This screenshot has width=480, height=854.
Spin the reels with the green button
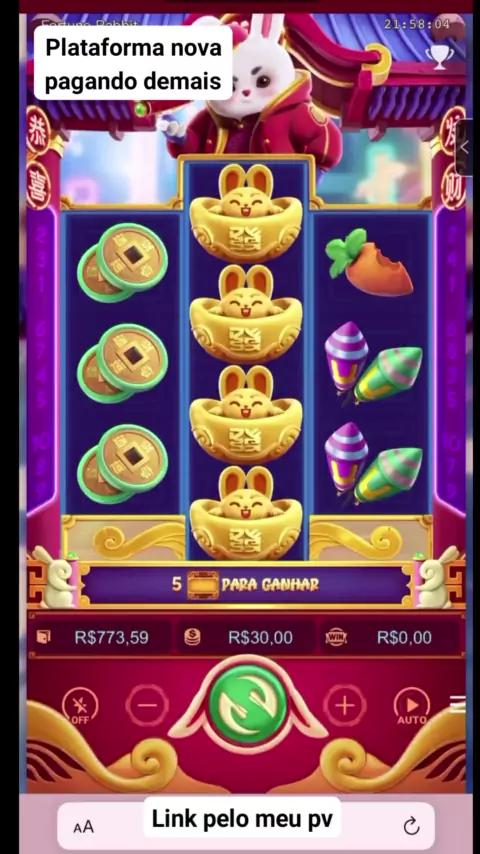coord(248,705)
